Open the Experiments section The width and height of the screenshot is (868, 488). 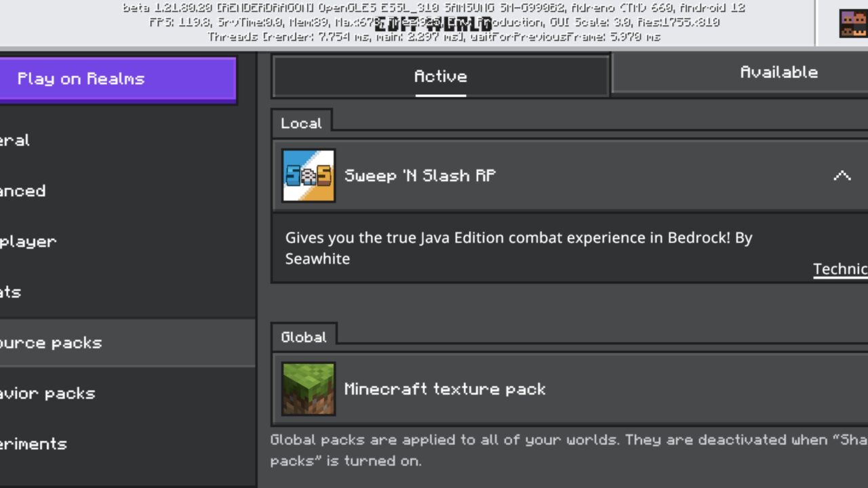(x=127, y=444)
